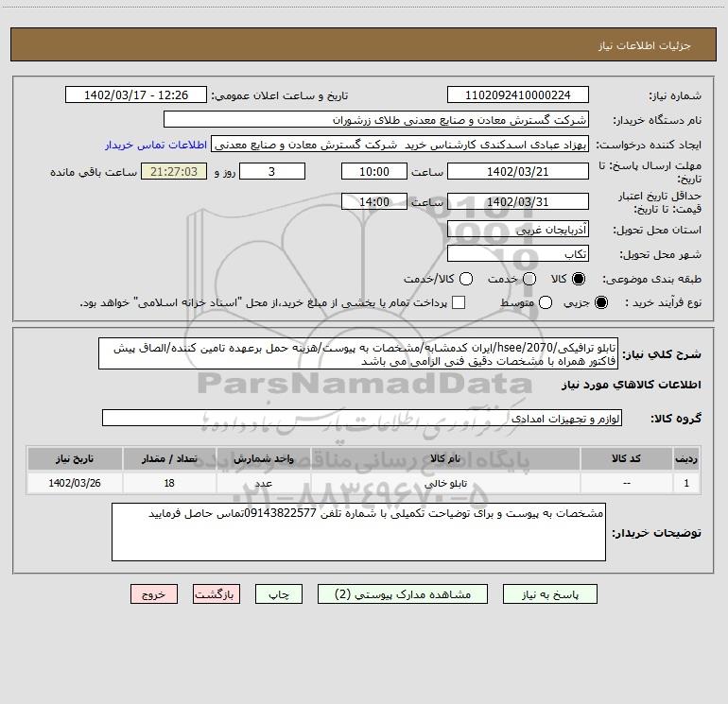Click the خروج exit button
The image size is (728, 704).
pos(154,594)
